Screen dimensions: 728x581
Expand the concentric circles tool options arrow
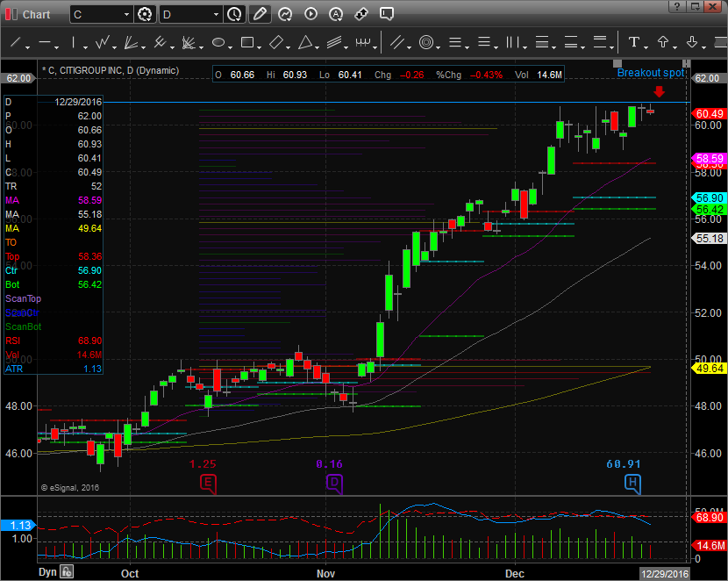(x=438, y=47)
